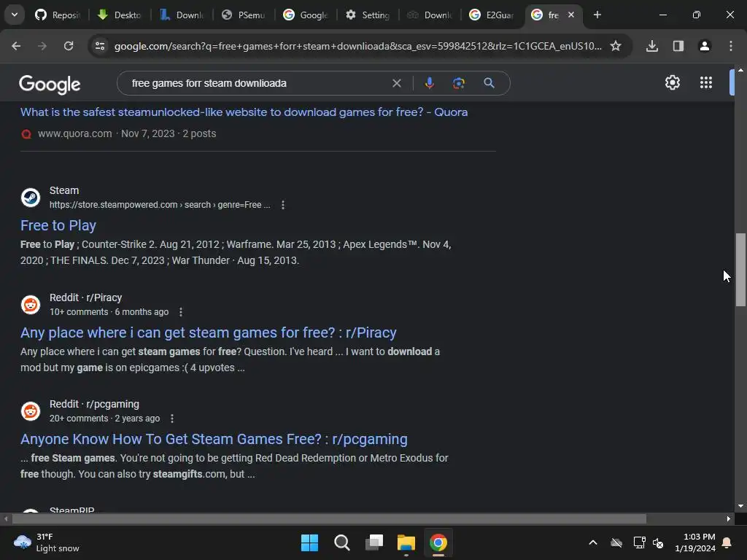Image resolution: width=747 pixels, height=560 pixels.
Task: Open Windows taskbar search
Action: coord(341,542)
